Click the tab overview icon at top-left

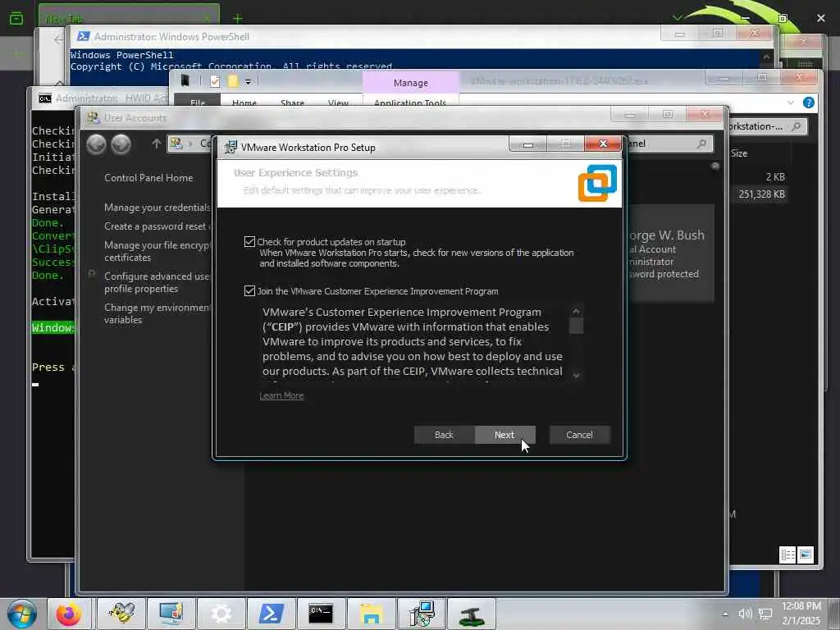coord(16,19)
